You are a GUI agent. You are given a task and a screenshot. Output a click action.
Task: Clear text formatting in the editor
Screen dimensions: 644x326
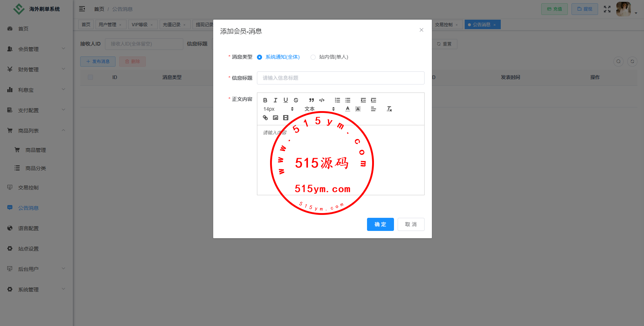389,109
